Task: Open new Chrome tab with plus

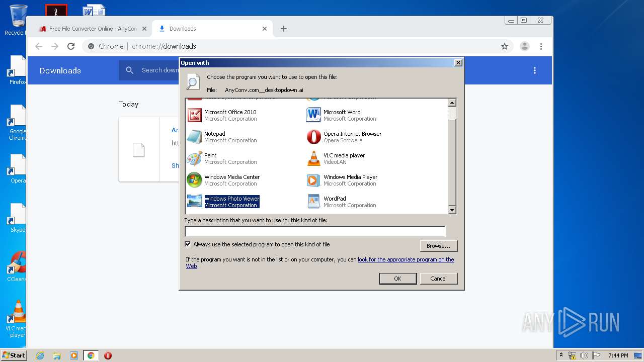Action: (284, 29)
